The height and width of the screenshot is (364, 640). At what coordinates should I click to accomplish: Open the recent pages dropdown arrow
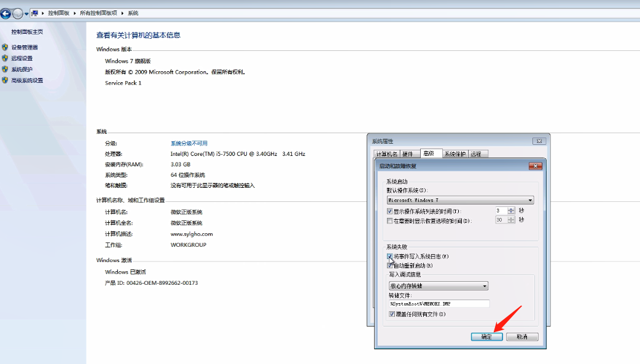pyautogui.click(x=26, y=14)
